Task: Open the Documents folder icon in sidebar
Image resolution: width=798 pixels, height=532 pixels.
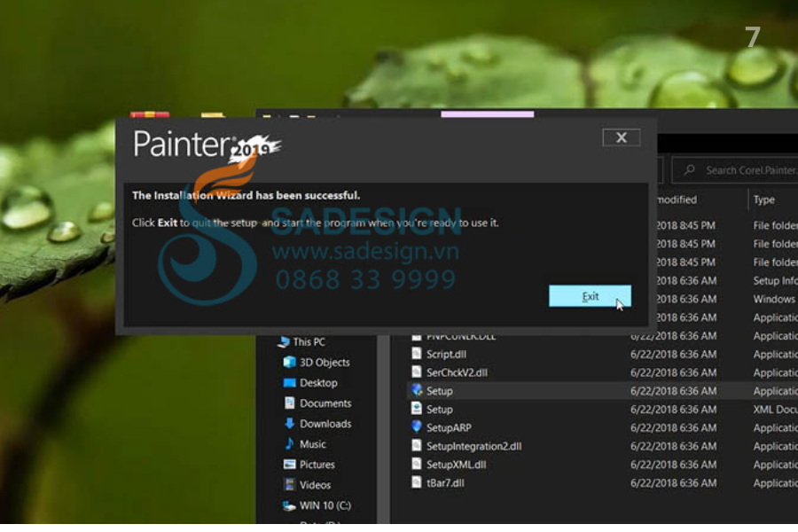Action: pyautogui.click(x=289, y=403)
